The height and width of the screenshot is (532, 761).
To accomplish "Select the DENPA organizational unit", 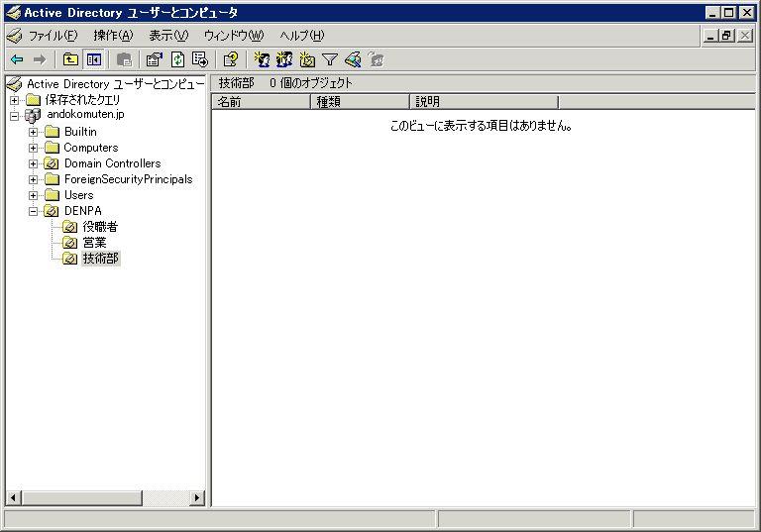I will (x=83, y=211).
